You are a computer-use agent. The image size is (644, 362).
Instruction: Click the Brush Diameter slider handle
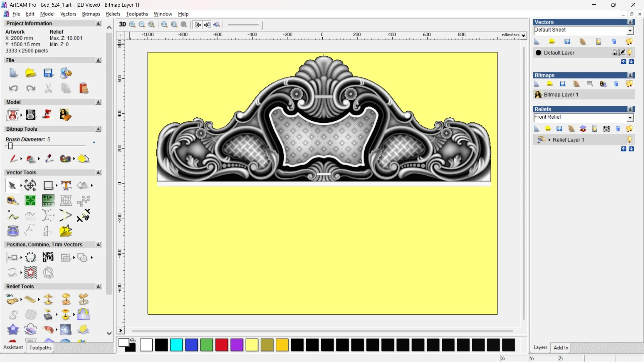(10, 146)
